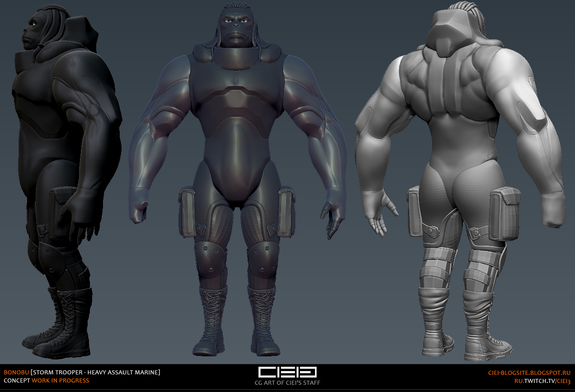The image size is (575, 392).
Task: Click the 'BONOBU' title text
Action: pos(16,373)
